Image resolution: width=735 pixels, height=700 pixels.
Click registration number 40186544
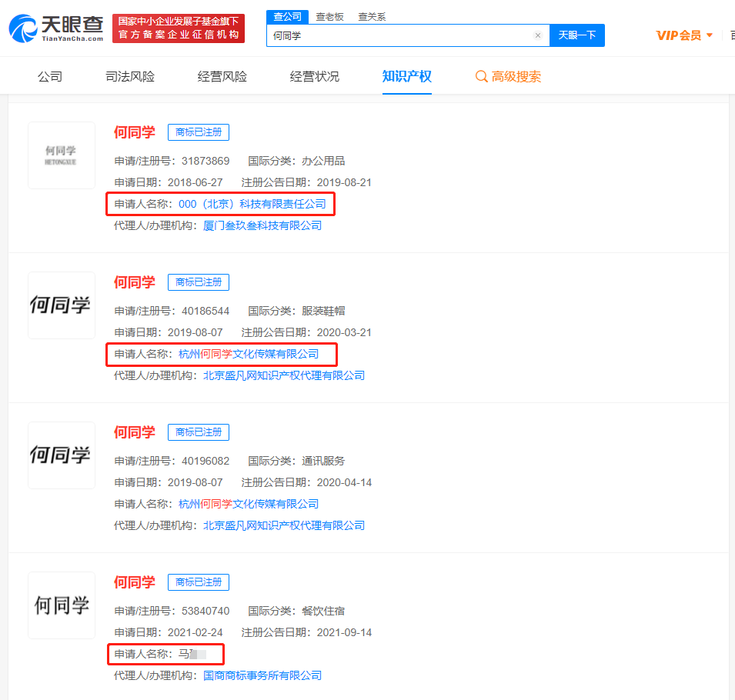point(205,311)
